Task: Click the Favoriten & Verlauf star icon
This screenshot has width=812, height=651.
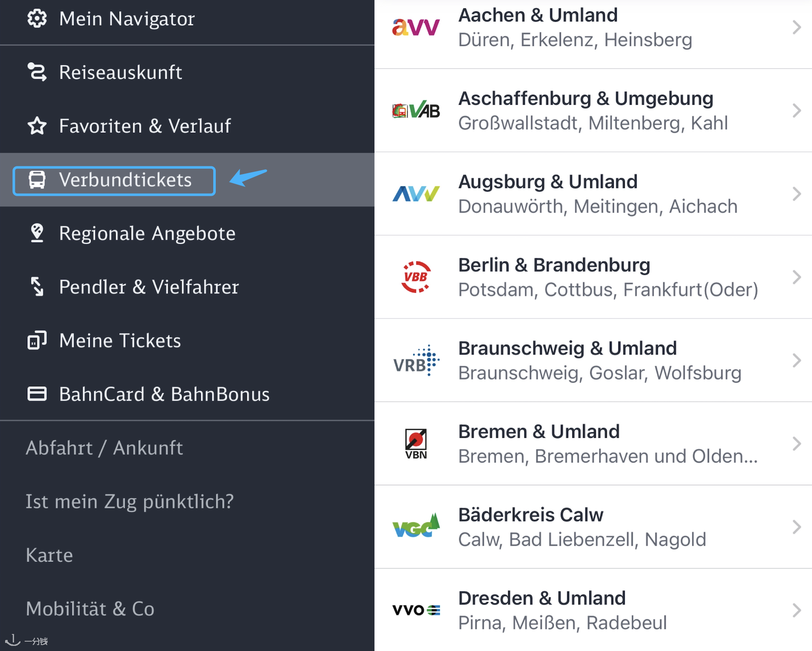Action: 37,126
